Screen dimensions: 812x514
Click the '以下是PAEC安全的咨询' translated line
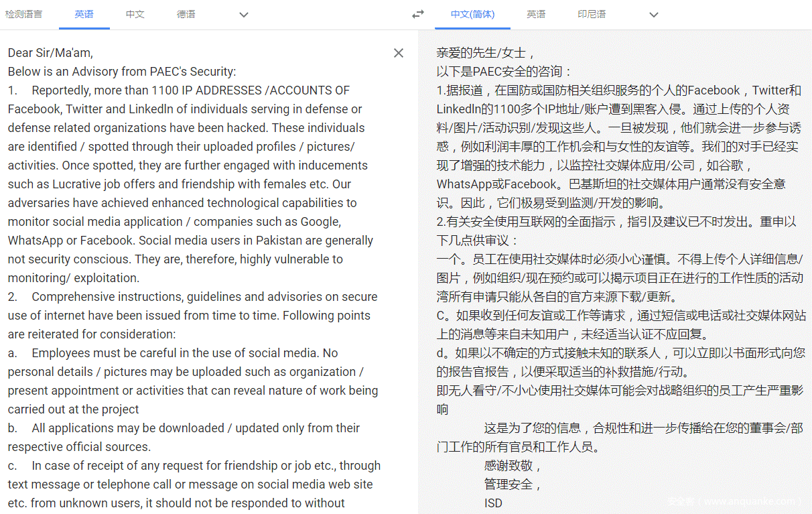504,71
